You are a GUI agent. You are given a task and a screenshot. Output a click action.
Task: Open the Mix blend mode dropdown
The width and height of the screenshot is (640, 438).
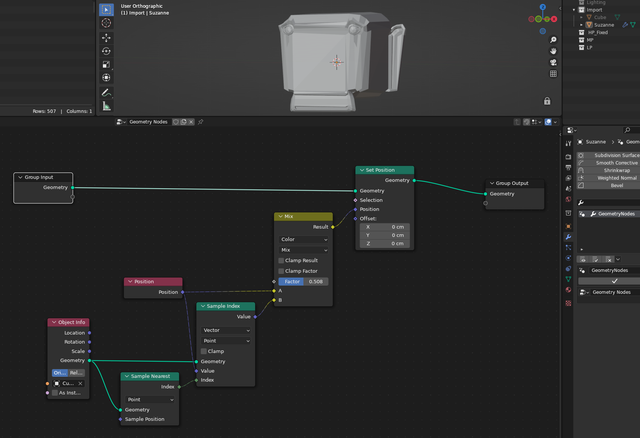[x=304, y=250]
